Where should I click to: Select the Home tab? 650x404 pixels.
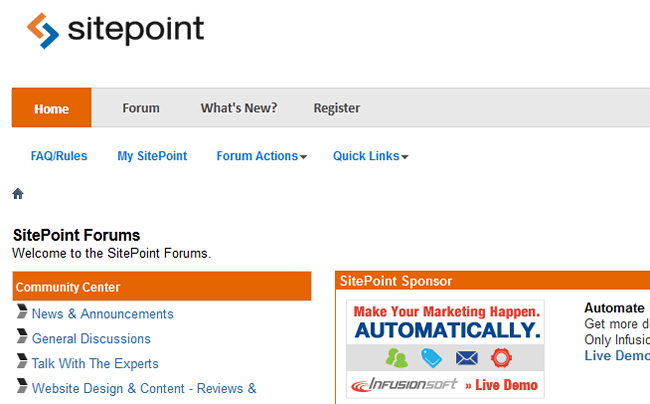click(51, 108)
